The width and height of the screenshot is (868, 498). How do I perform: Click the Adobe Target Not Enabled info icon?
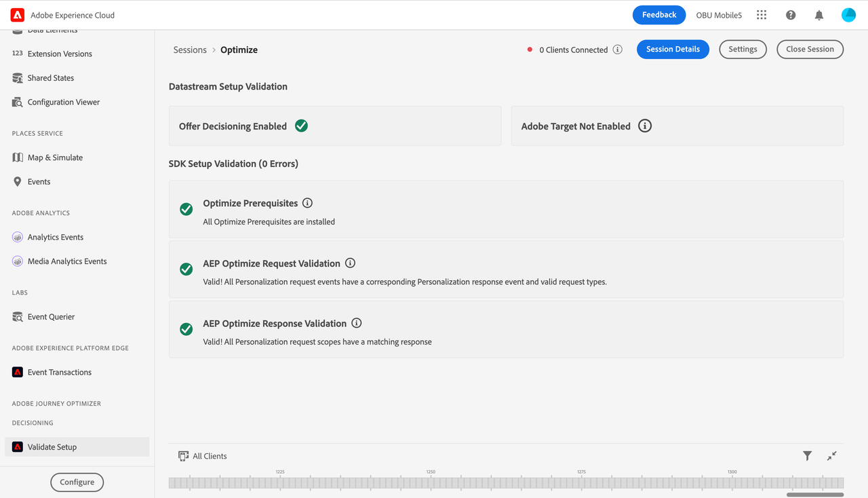pos(645,126)
